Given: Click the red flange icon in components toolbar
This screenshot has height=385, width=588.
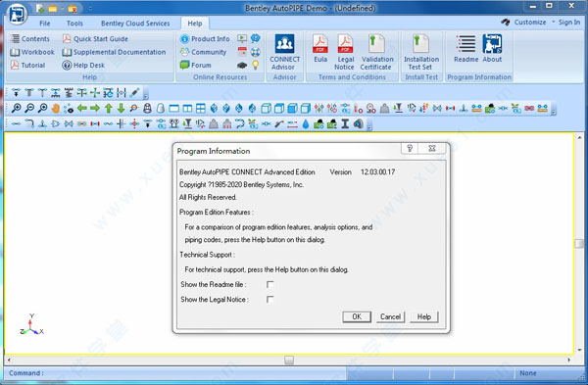Looking at the screenshot, I should pyautogui.click(x=95, y=123).
